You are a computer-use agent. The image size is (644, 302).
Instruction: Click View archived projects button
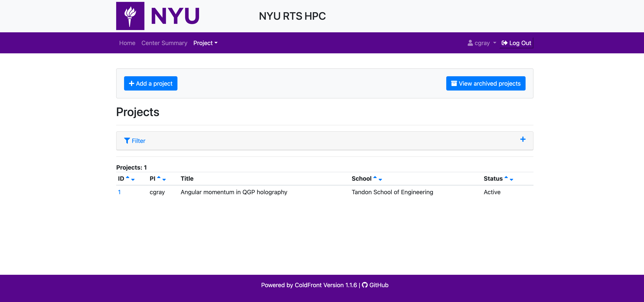point(486,83)
